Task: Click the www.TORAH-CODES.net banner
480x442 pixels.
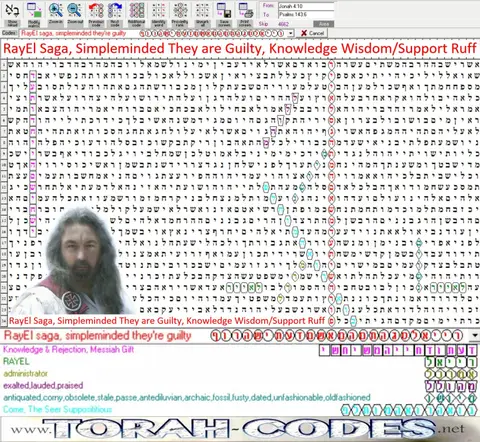Action: (x=239, y=428)
